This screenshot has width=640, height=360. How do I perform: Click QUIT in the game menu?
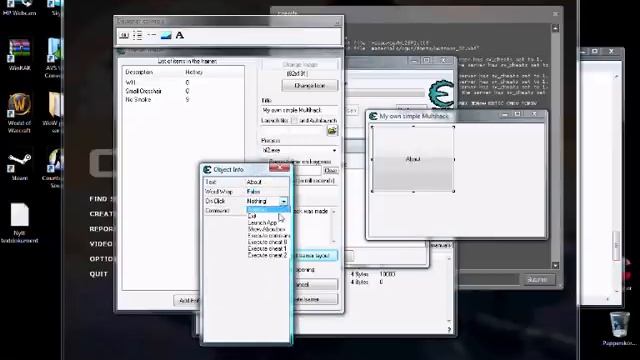[x=98, y=274]
